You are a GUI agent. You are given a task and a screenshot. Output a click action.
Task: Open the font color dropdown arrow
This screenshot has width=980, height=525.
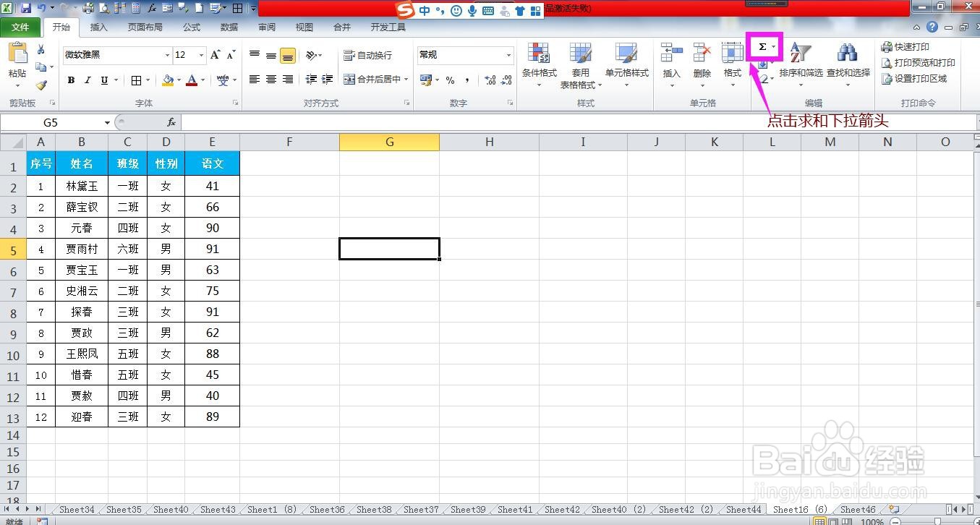[x=203, y=80]
